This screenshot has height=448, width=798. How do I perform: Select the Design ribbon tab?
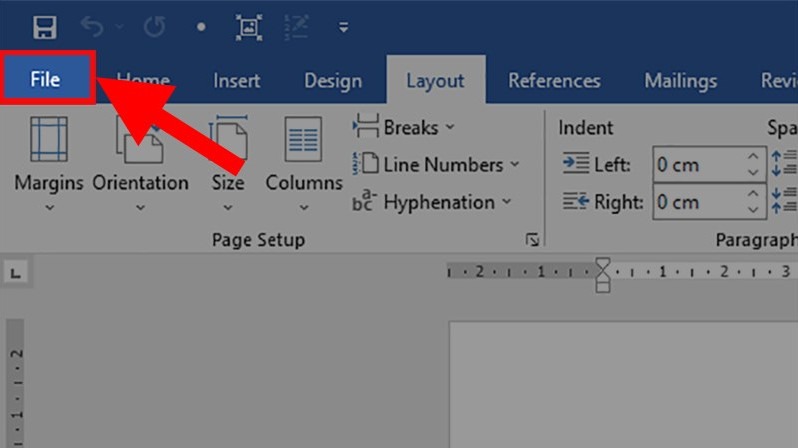[333, 81]
